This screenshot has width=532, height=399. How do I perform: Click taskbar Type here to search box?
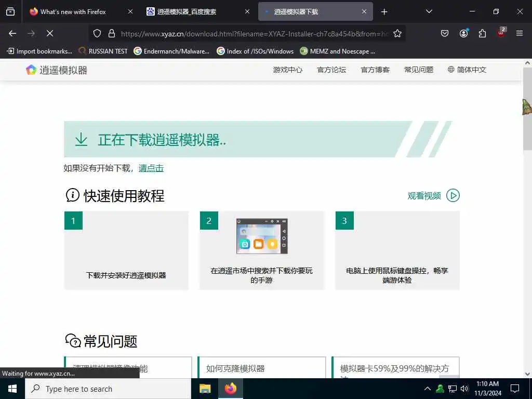click(x=108, y=389)
